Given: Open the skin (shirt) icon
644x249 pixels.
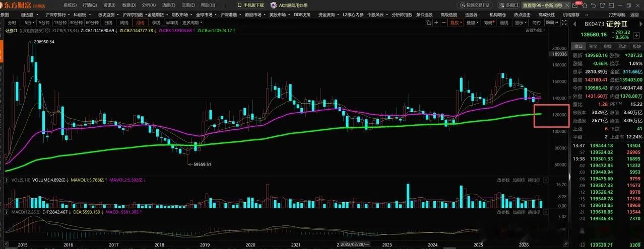Looking at the screenshot, I should point(602,6).
